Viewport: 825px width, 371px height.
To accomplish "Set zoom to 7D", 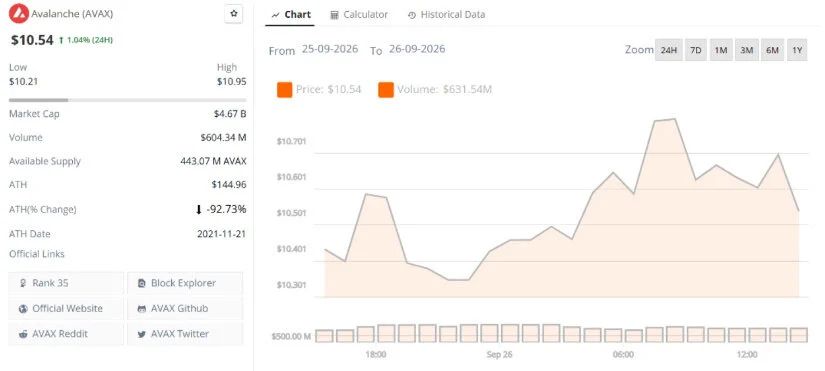I will (x=696, y=51).
